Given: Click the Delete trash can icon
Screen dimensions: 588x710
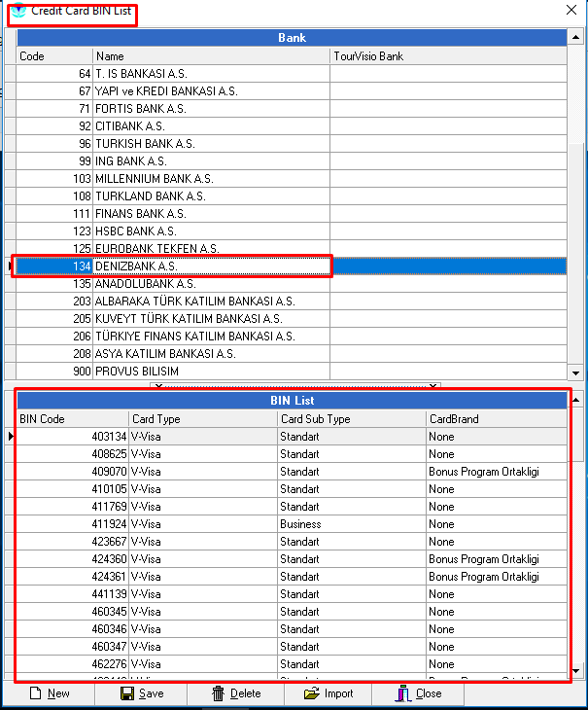Looking at the screenshot, I should point(218,693).
